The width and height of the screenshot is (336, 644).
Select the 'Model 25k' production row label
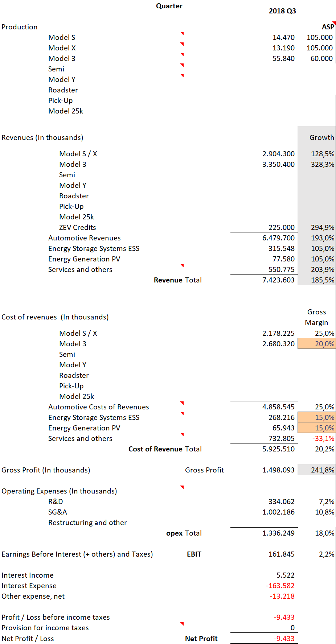pyautogui.click(x=66, y=111)
